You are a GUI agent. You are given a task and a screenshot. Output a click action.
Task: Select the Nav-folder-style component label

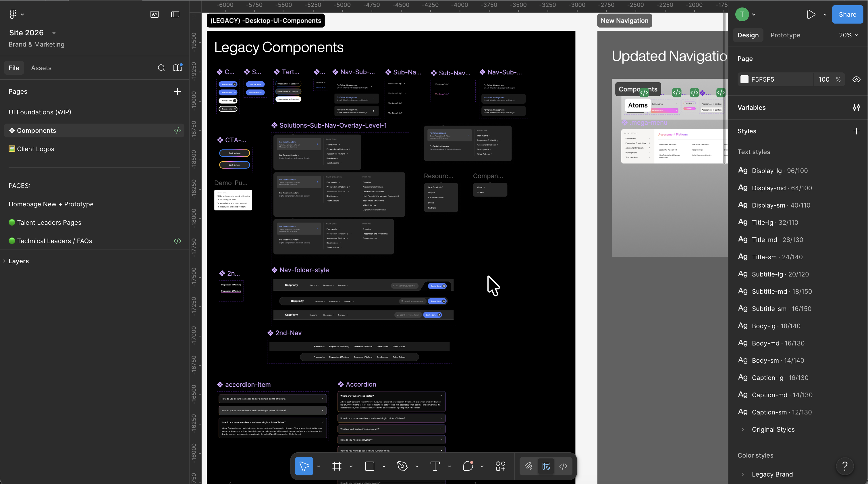[x=300, y=270]
